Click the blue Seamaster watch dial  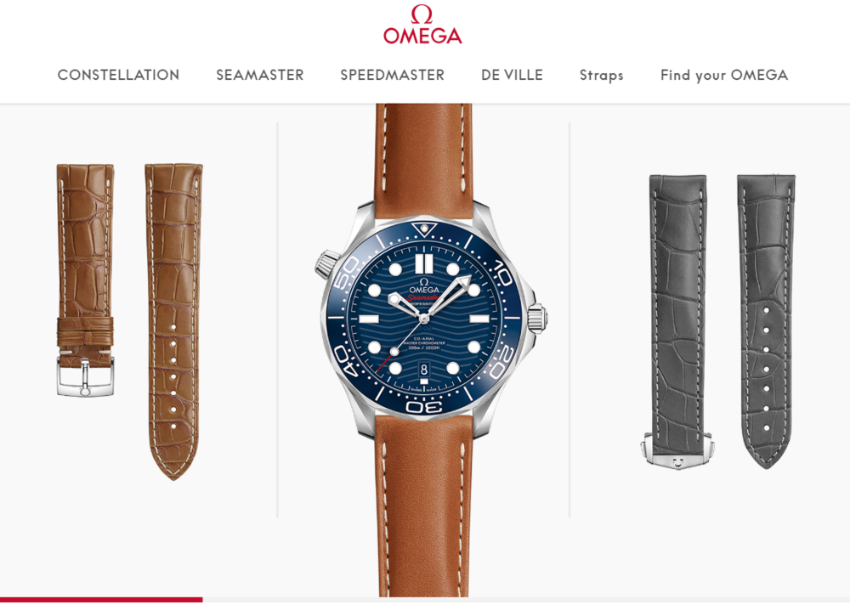(x=424, y=319)
